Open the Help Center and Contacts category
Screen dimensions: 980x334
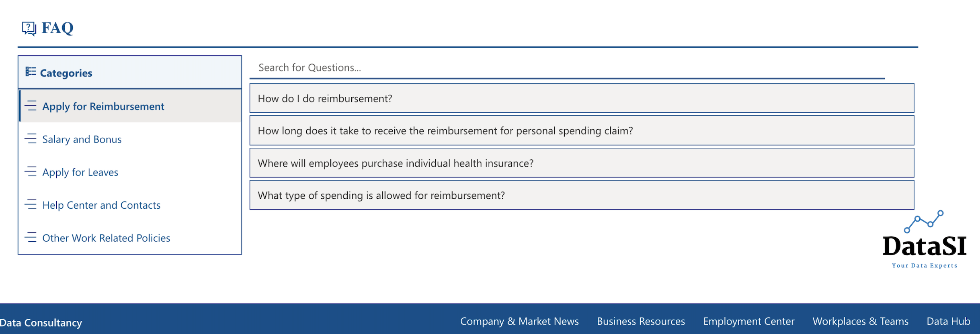tap(101, 205)
